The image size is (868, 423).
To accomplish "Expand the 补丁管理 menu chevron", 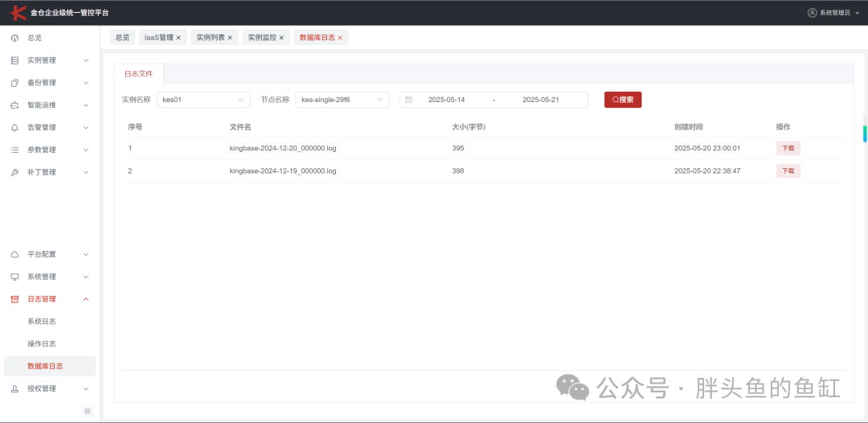I will click(x=86, y=172).
